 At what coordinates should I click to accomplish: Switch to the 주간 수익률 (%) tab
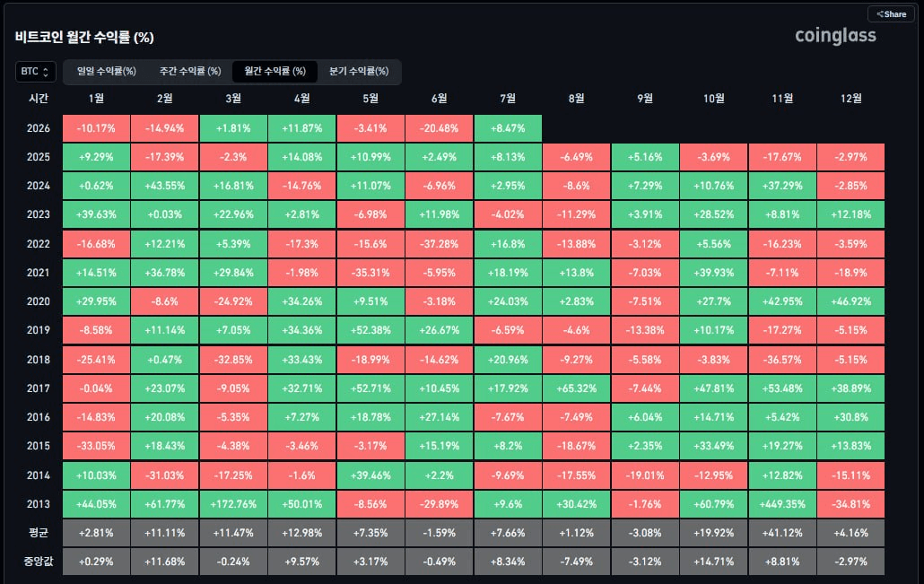tap(190, 71)
